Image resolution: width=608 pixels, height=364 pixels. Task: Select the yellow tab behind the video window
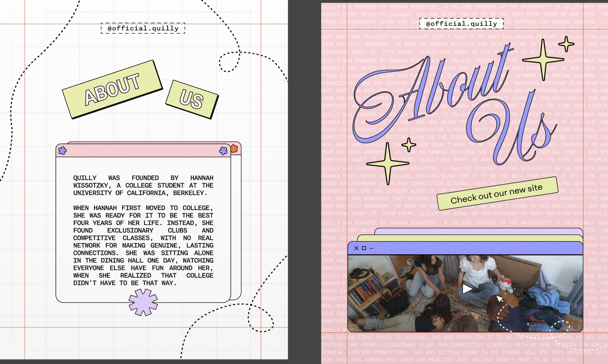click(x=470, y=238)
